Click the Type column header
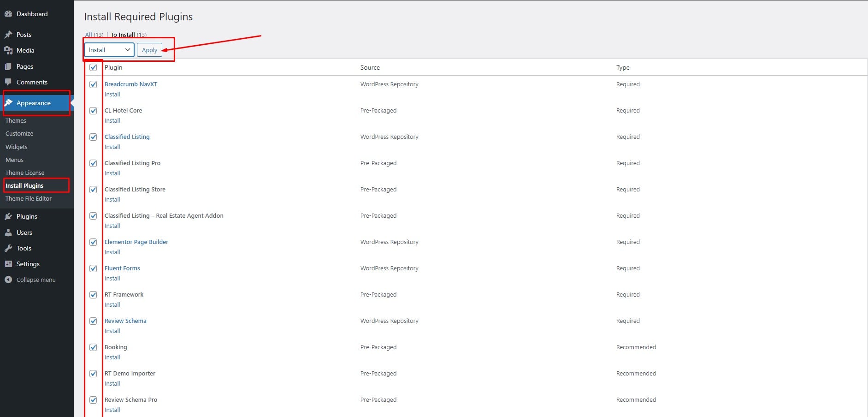868x417 pixels. pos(623,67)
